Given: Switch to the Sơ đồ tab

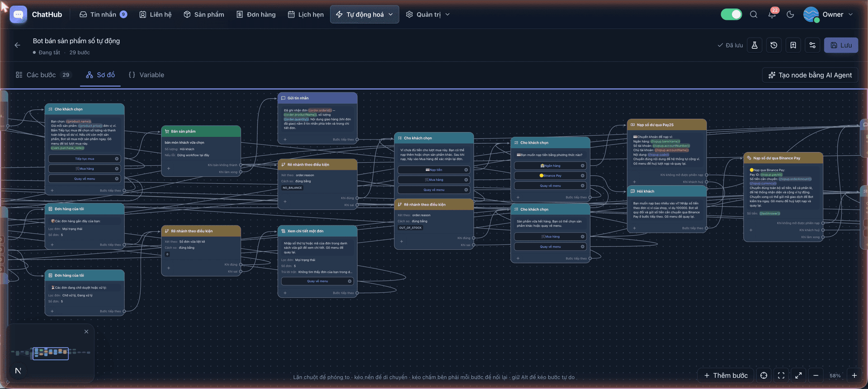Looking at the screenshot, I should tap(100, 75).
